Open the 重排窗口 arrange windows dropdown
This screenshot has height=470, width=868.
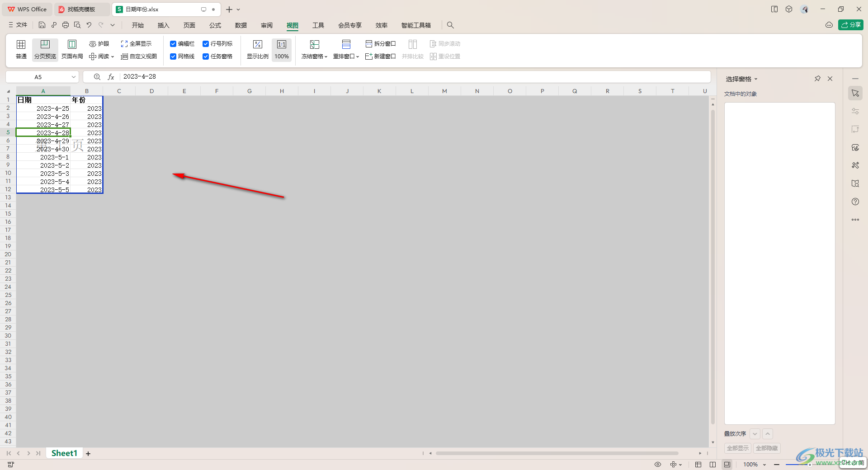coord(346,56)
